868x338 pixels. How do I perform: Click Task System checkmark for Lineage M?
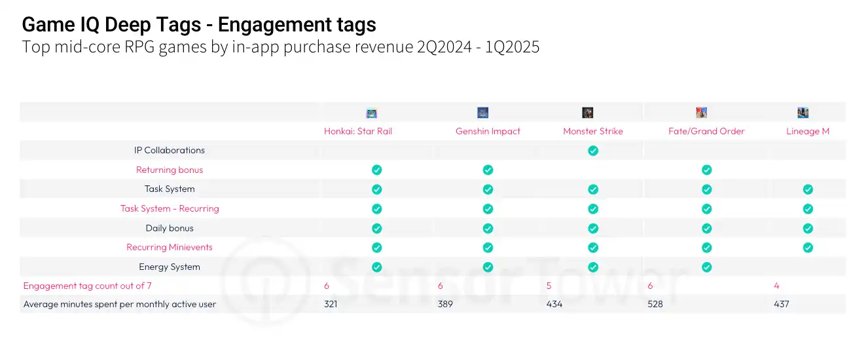click(x=808, y=189)
